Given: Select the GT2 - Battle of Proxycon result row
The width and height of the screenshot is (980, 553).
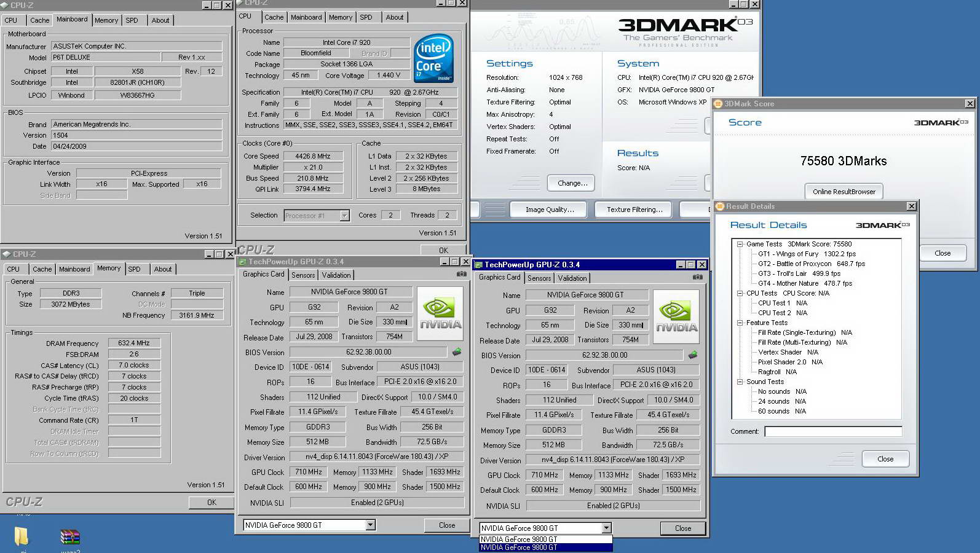Looking at the screenshot, I should (811, 264).
